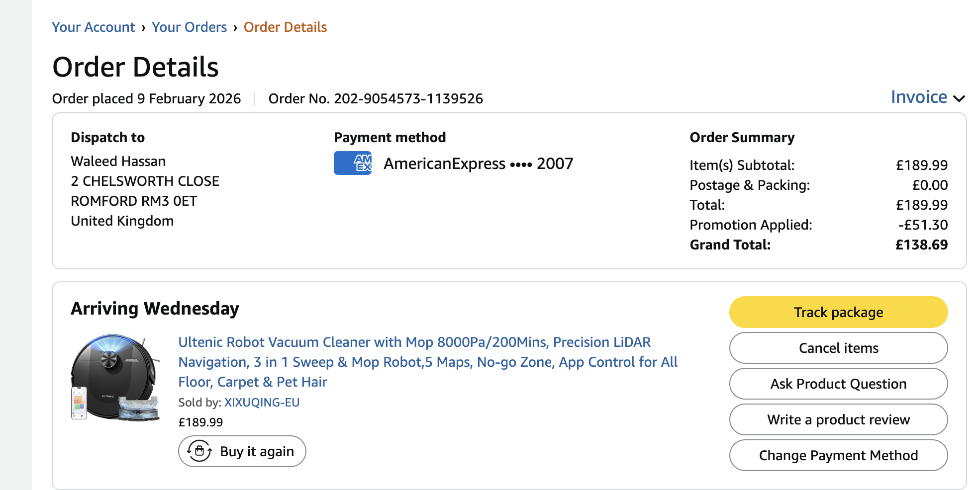Navigate to Your Orders breadcrumb
Screen dimensions: 980x490
coord(189,27)
